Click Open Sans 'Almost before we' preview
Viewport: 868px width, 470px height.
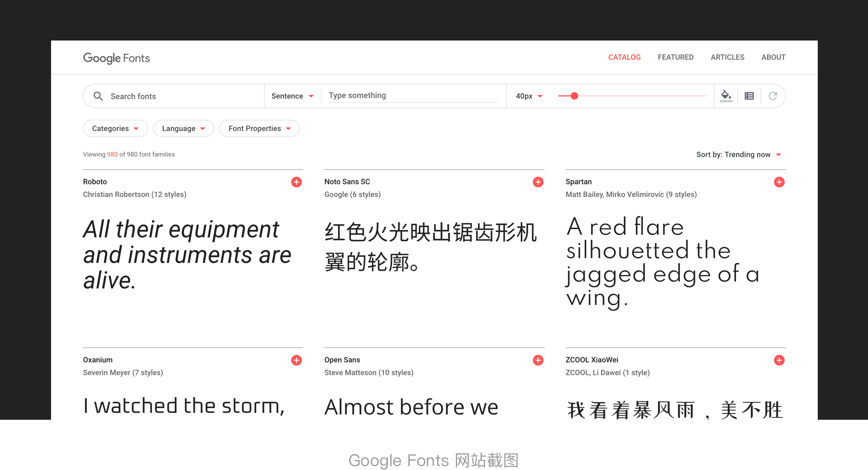point(411,407)
